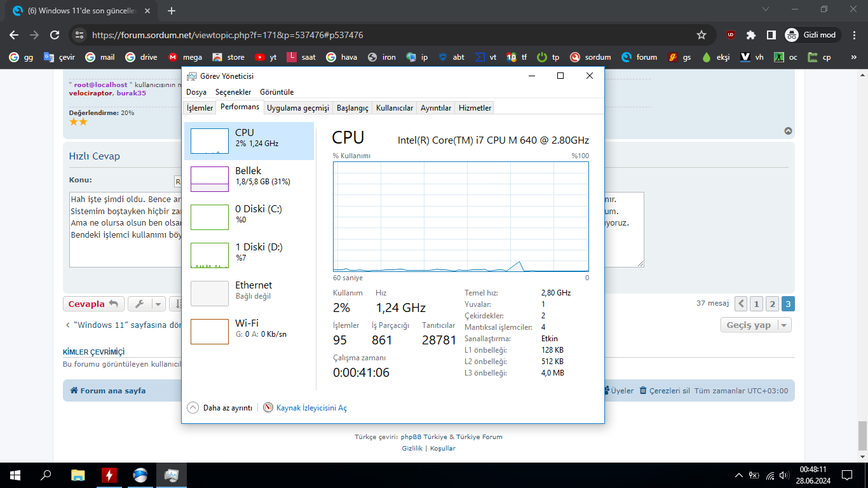Screen dimensions: 868x488
Task: Open the Görüntüle menu
Action: point(277,92)
